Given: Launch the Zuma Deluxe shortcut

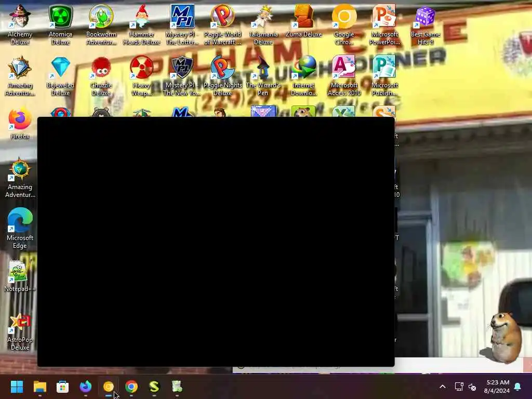Looking at the screenshot, I should (x=303, y=21).
